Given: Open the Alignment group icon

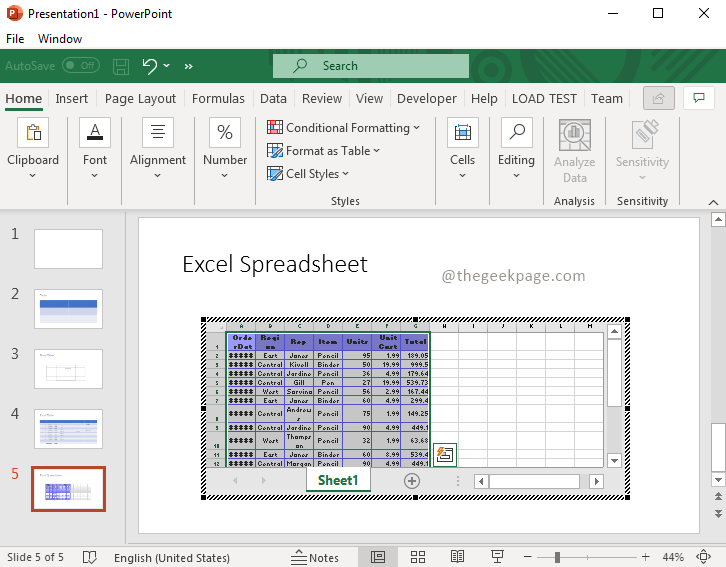Looking at the screenshot, I should [158, 134].
